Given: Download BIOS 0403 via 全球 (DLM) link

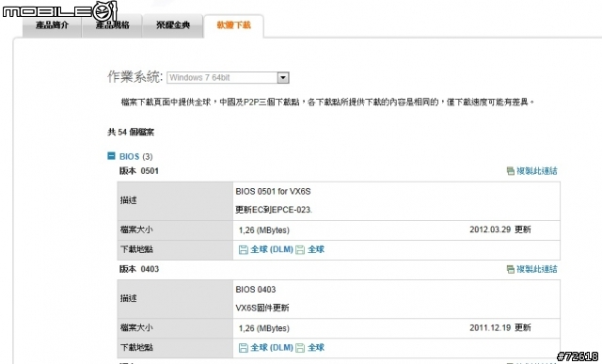Looking at the screenshot, I should pyautogui.click(x=272, y=348).
